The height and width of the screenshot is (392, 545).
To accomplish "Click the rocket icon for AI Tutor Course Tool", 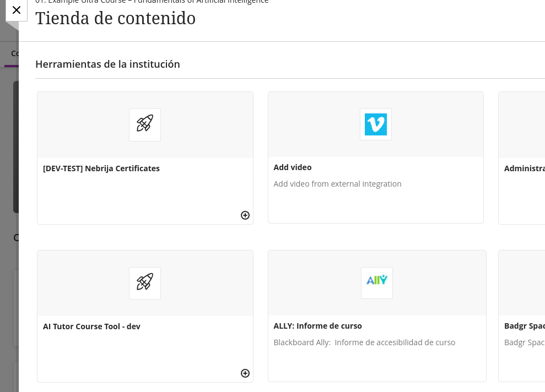I will [x=145, y=283].
